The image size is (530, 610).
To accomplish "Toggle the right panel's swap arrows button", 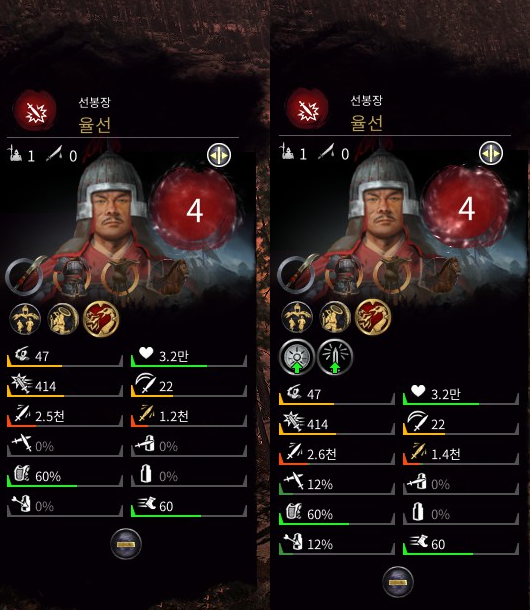I will (x=491, y=153).
